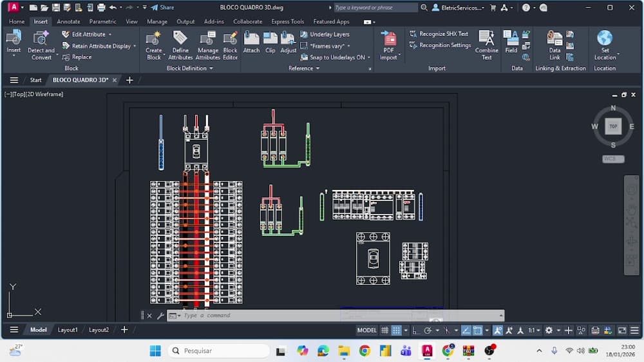Insert a Field from Data panel

click(x=511, y=42)
